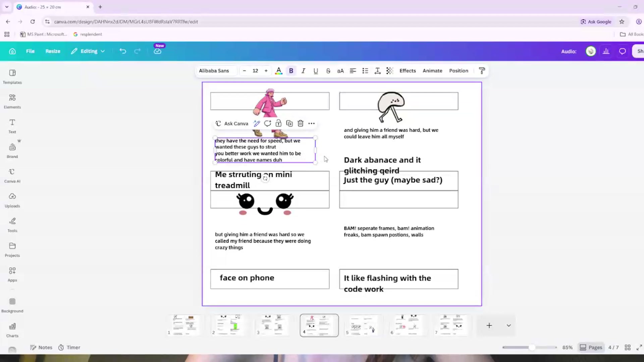Toggle Pages view
Viewport: 644px width, 362px height.
591,348
